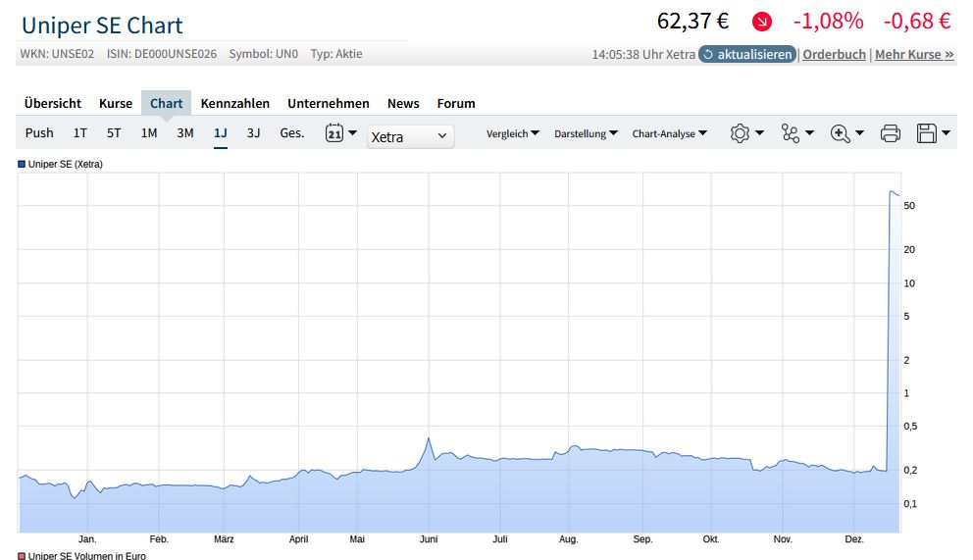This screenshot has height=560, width=973.
Task: Open the calendar date range picker
Action: [x=334, y=133]
